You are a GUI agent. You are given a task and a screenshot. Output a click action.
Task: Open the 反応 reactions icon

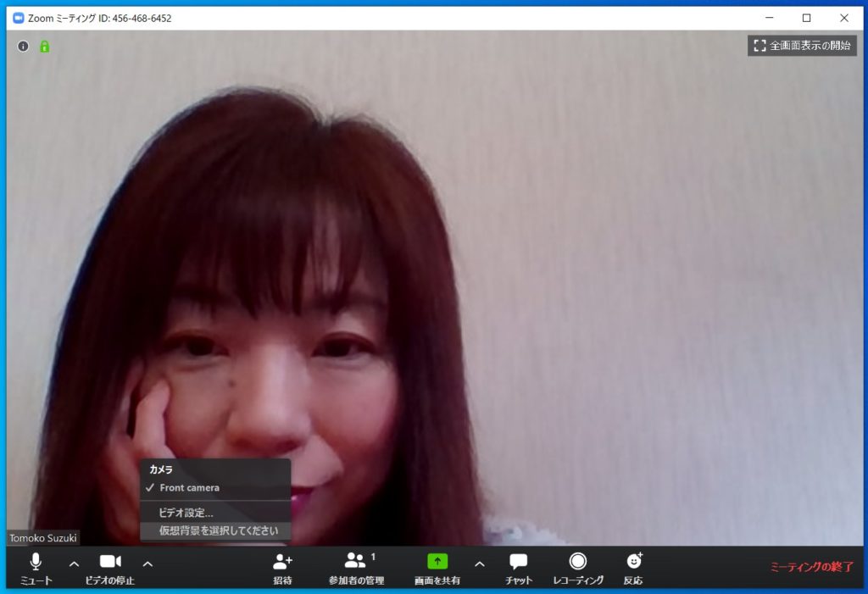coord(634,561)
